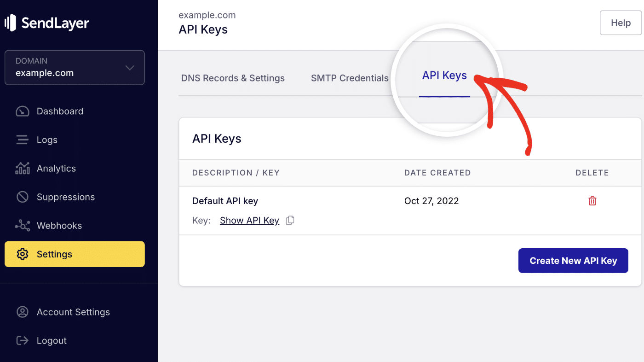The width and height of the screenshot is (644, 362).
Task: Open the domain selector chevron
Action: (x=129, y=67)
